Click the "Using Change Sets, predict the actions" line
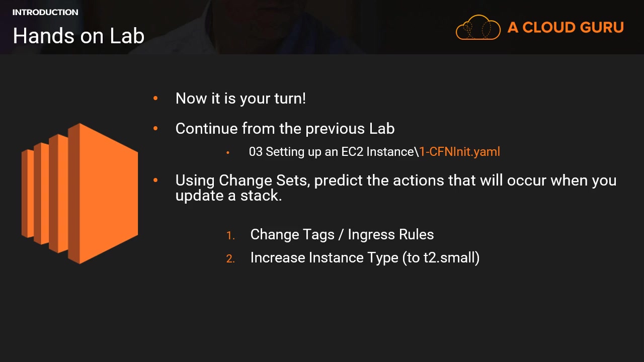 [x=395, y=180]
